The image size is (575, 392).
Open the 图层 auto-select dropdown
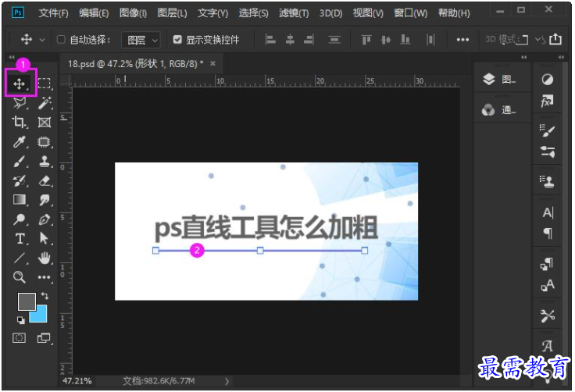[141, 40]
